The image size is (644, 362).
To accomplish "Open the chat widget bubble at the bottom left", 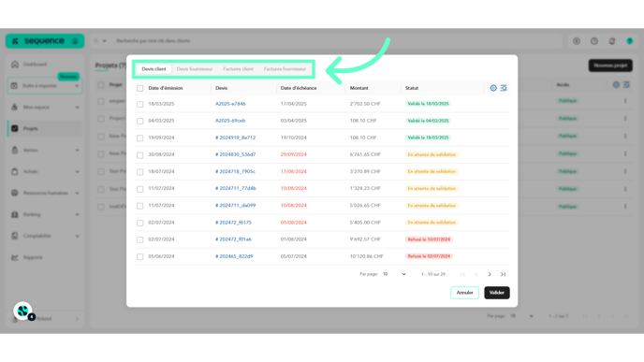I will [x=23, y=311].
